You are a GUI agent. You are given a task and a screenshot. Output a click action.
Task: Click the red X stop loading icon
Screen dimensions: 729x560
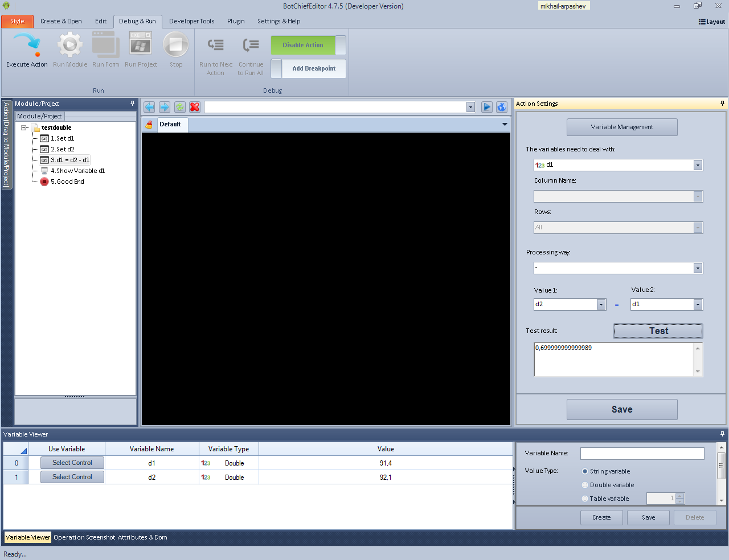pos(195,107)
